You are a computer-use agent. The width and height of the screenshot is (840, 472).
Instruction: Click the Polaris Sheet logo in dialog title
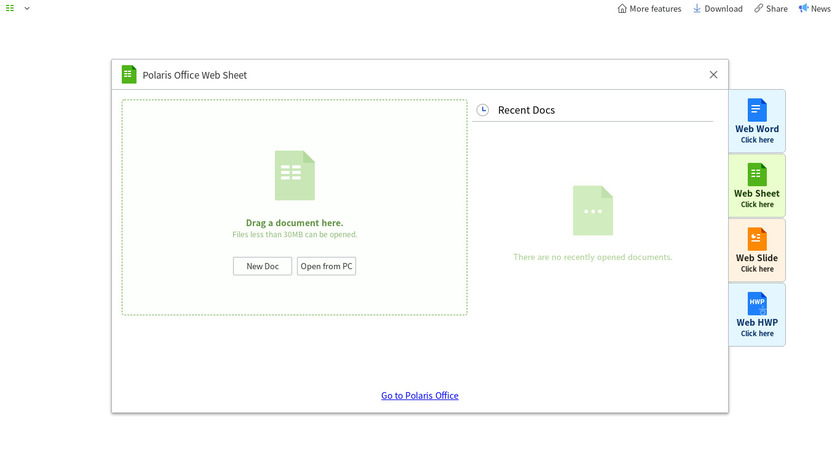pos(129,74)
